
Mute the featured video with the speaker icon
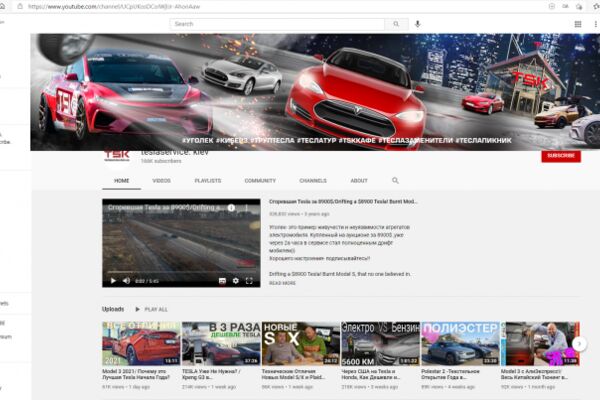(126, 281)
